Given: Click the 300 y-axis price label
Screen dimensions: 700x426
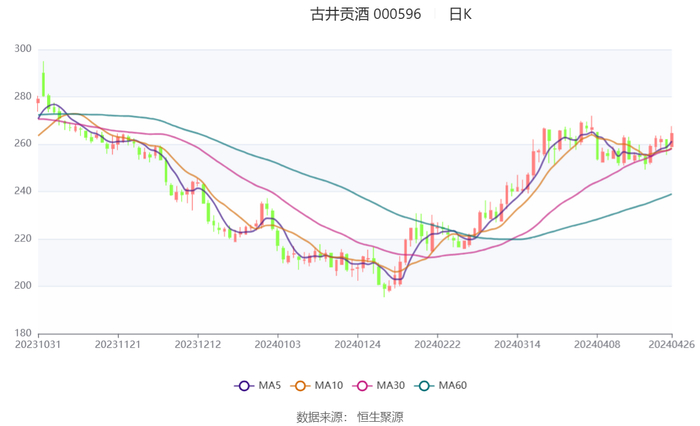Looking at the screenshot, I should coord(23,49).
